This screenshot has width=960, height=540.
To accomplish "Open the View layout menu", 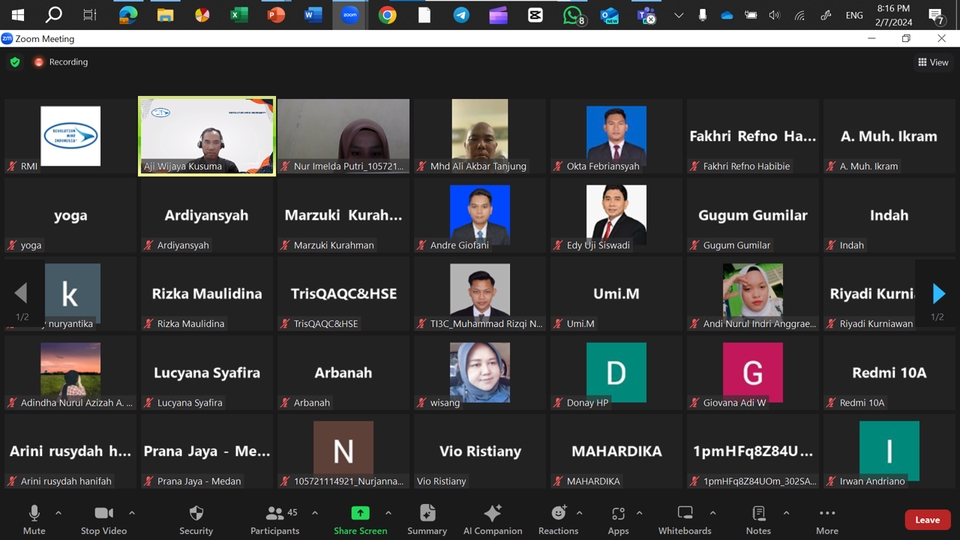I will [933, 62].
